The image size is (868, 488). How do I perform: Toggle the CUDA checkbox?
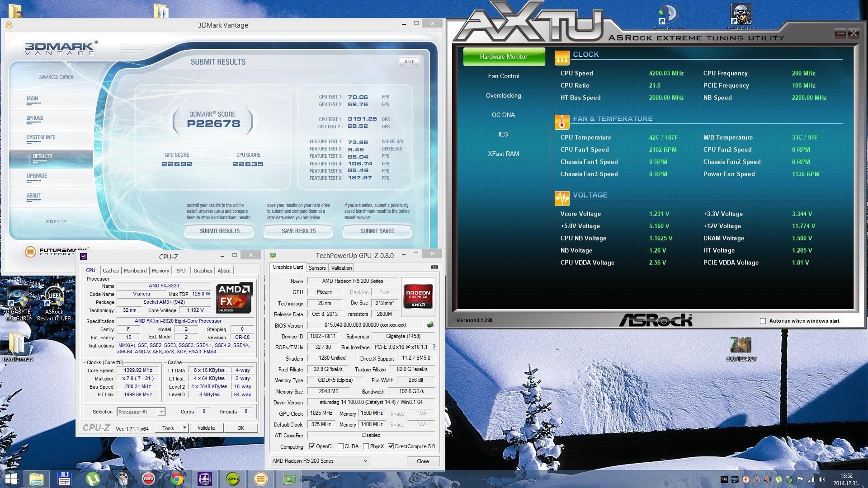tap(340, 446)
